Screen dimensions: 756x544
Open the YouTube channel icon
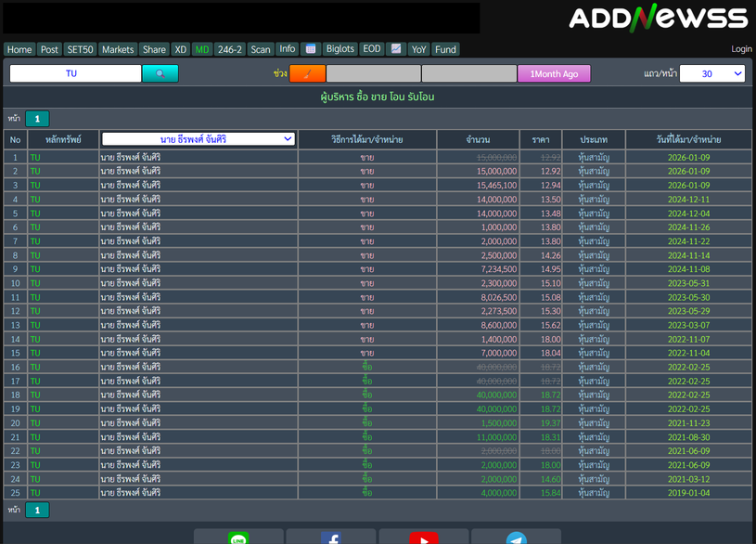(424, 538)
